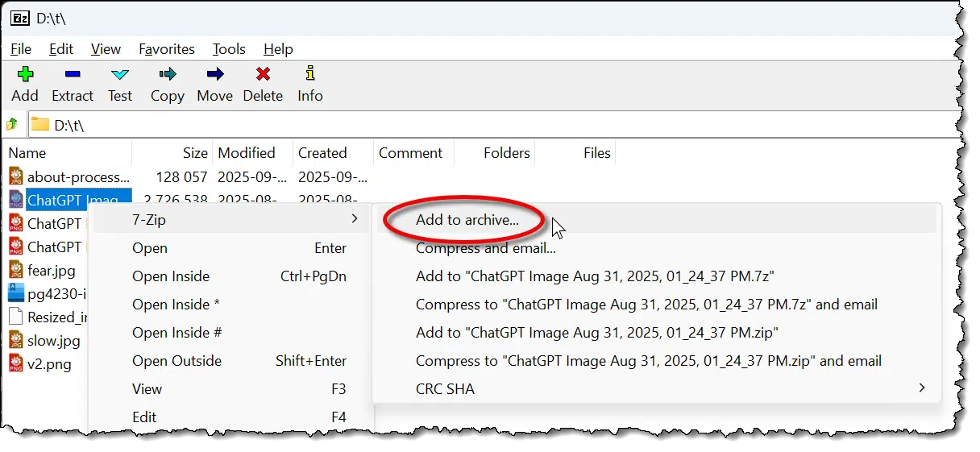This screenshot has height=452, width=980.
Task: Click the 7z app icon in title bar
Action: 19,19
